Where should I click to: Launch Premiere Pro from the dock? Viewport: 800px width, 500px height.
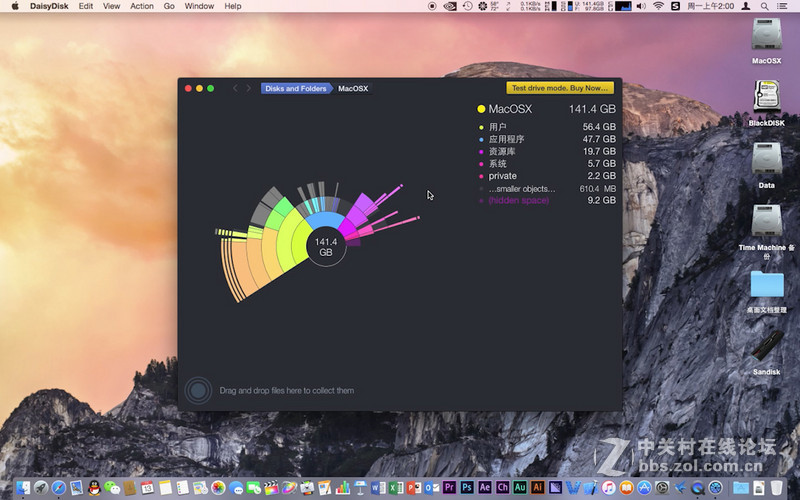click(x=449, y=487)
